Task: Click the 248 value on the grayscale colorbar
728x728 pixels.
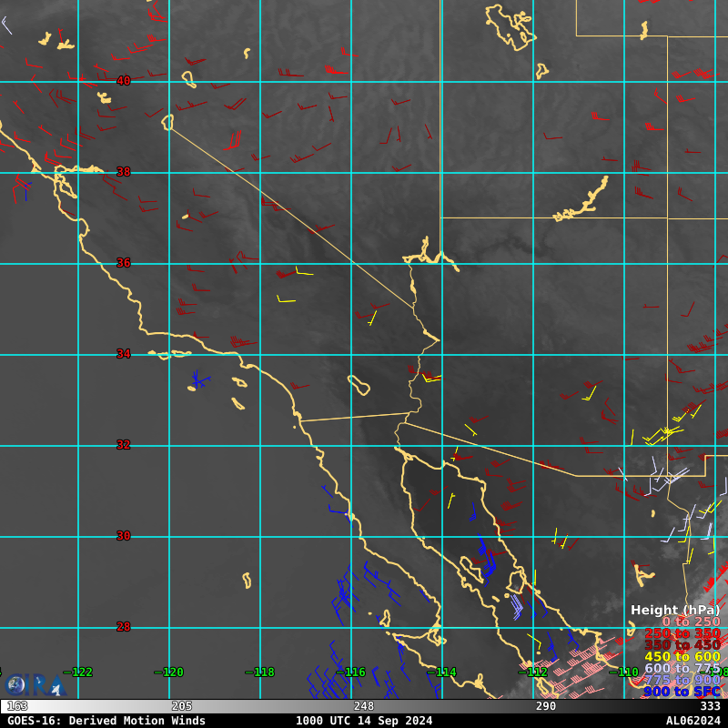Action: (x=364, y=706)
